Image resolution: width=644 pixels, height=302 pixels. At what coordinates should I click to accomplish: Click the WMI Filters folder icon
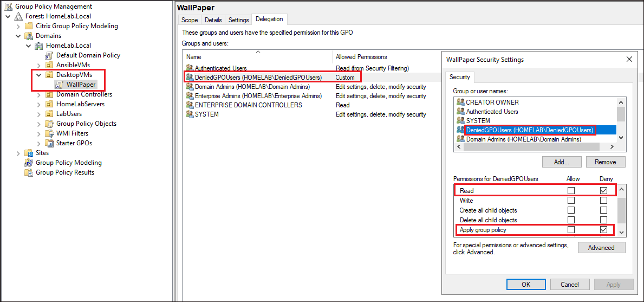click(x=49, y=133)
